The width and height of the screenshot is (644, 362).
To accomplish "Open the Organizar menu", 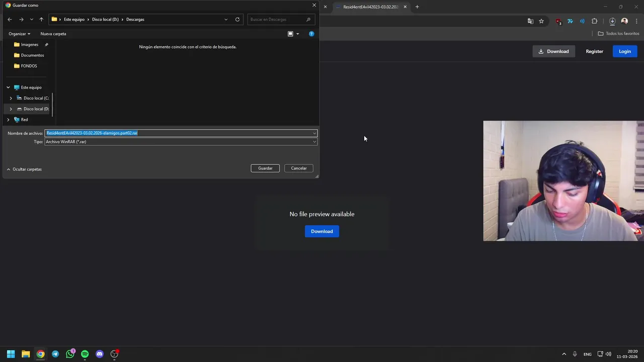I will [19, 34].
